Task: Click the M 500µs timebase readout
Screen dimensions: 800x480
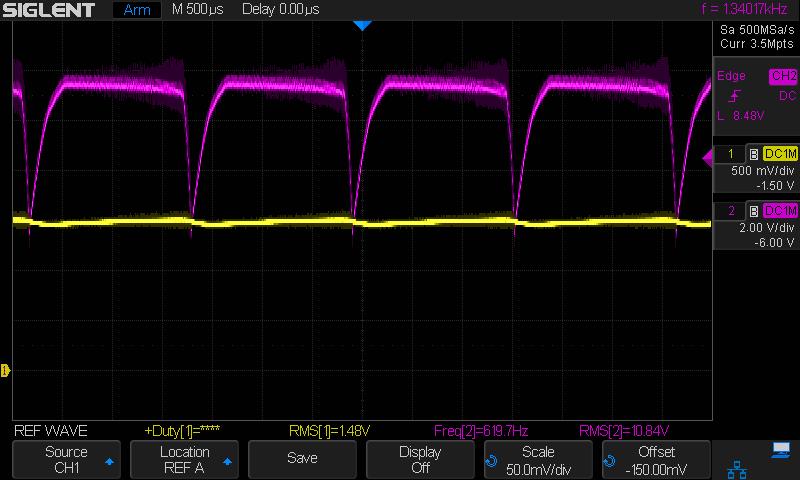Action: [197, 9]
